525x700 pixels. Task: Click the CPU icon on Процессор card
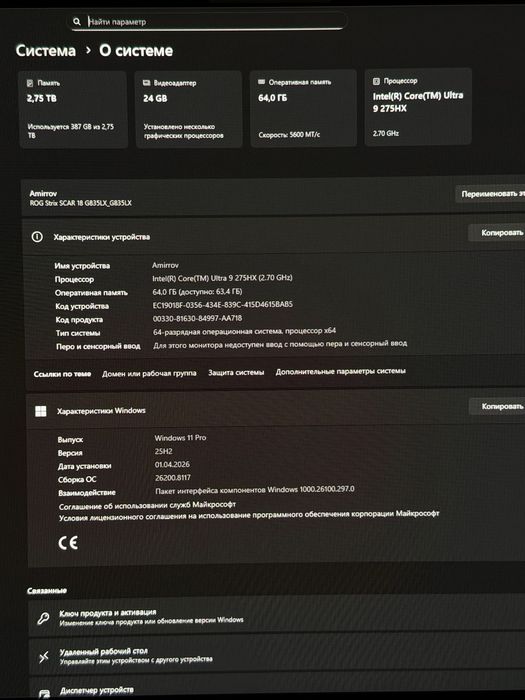pyautogui.click(x=376, y=81)
